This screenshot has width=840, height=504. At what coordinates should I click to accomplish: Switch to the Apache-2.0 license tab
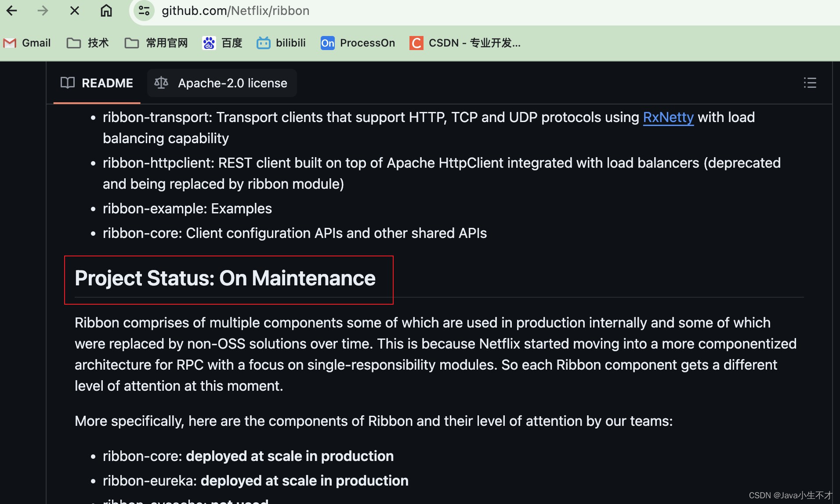coord(222,83)
